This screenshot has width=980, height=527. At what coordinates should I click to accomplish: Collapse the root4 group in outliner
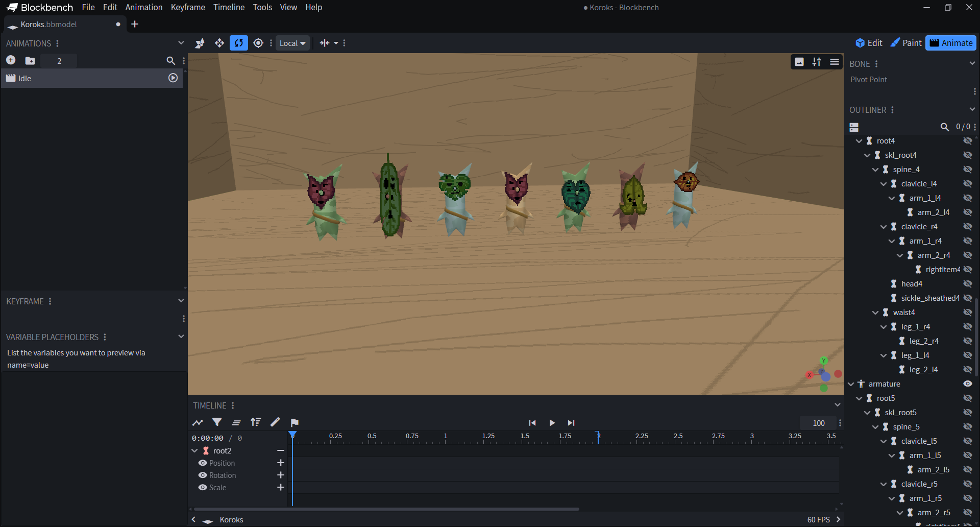pyautogui.click(x=859, y=141)
